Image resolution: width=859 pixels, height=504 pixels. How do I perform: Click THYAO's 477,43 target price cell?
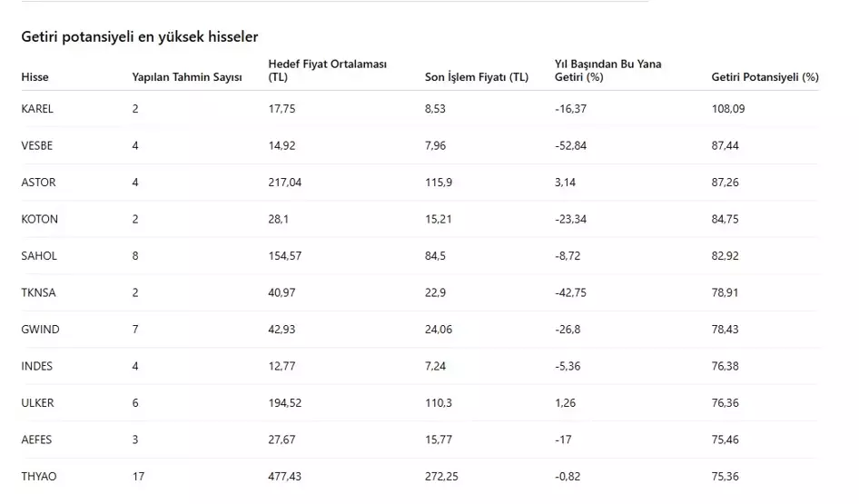(284, 477)
